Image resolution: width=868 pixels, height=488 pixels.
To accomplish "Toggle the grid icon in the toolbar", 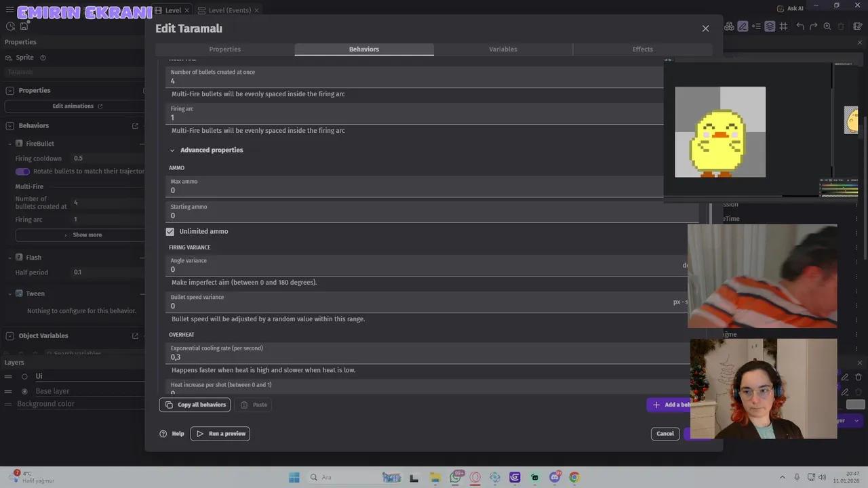I will [783, 26].
